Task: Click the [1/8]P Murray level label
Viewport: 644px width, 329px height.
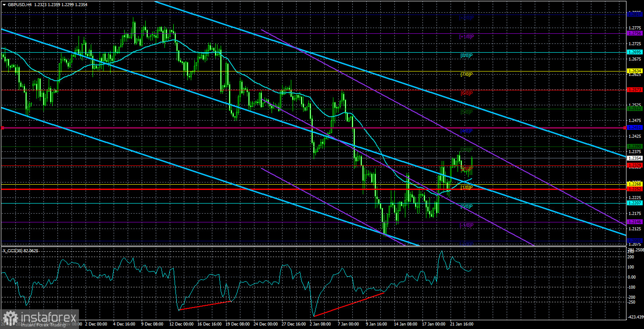Action: pyautogui.click(x=466, y=187)
